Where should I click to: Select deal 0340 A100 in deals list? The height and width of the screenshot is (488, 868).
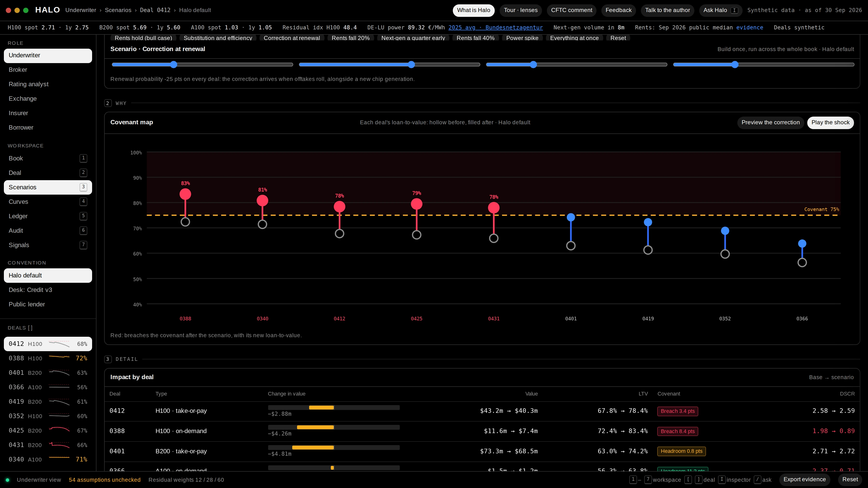pos(47,460)
